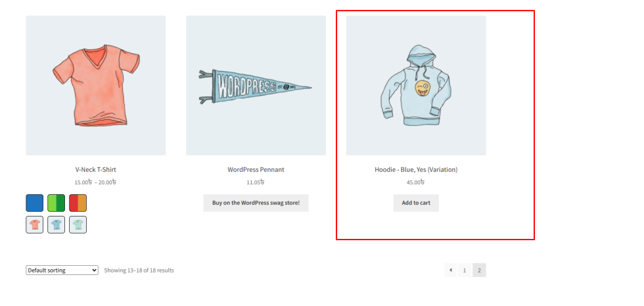Click the orange V-Neck T-Shirt product image
The height and width of the screenshot is (306, 644).
click(96, 86)
